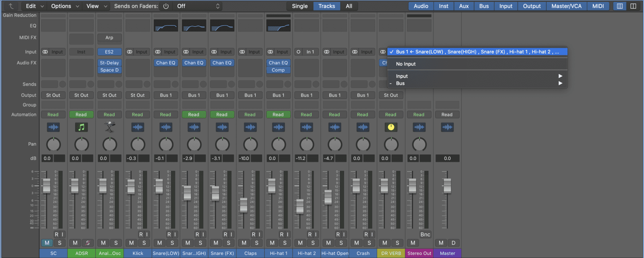Open Arp MIDI FX slot

coord(109,38)
